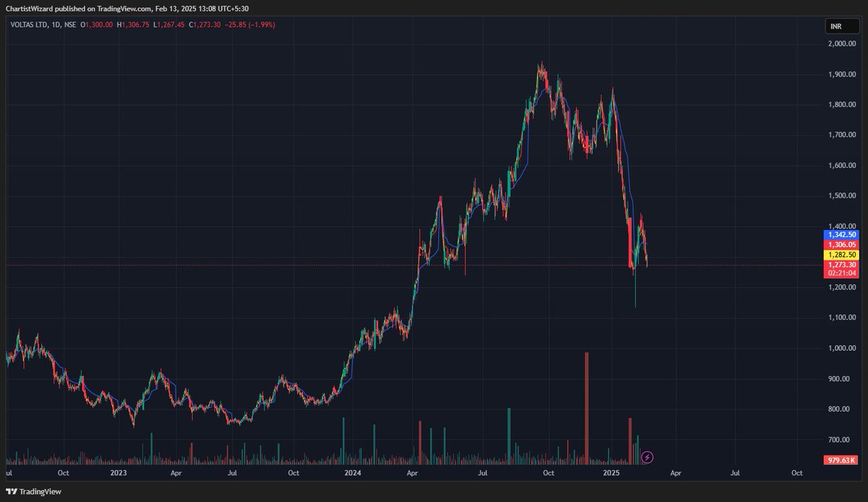Image resolution: width=868 pixels, height=502 pixels.
Task: Click the 1,700.00 price axis label
Action: (x=842, y=135)
